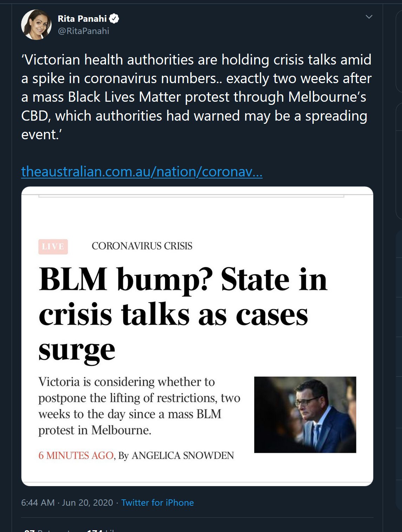Open Rita Panahi's profile picture

pyautogui.click(x=36, y=25)
